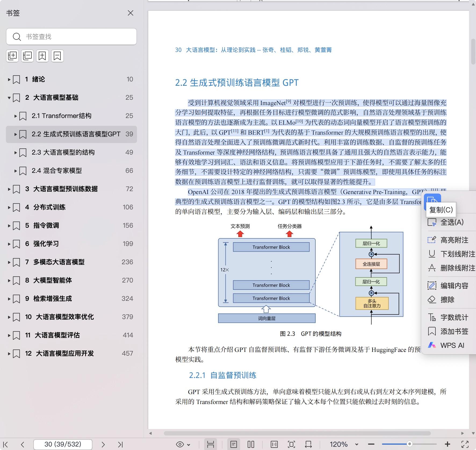Go to the first page
The height and width of the screenshot is (450, 476).
tap(6, 444)
